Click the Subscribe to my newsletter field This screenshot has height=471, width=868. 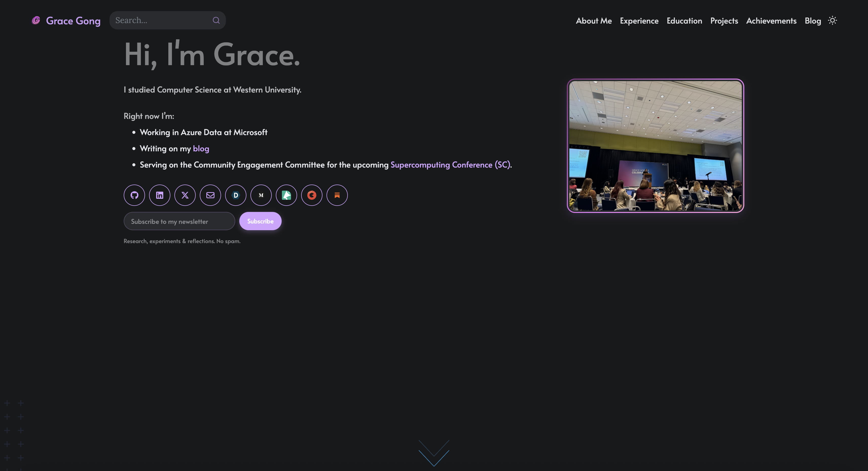[179, 221]
